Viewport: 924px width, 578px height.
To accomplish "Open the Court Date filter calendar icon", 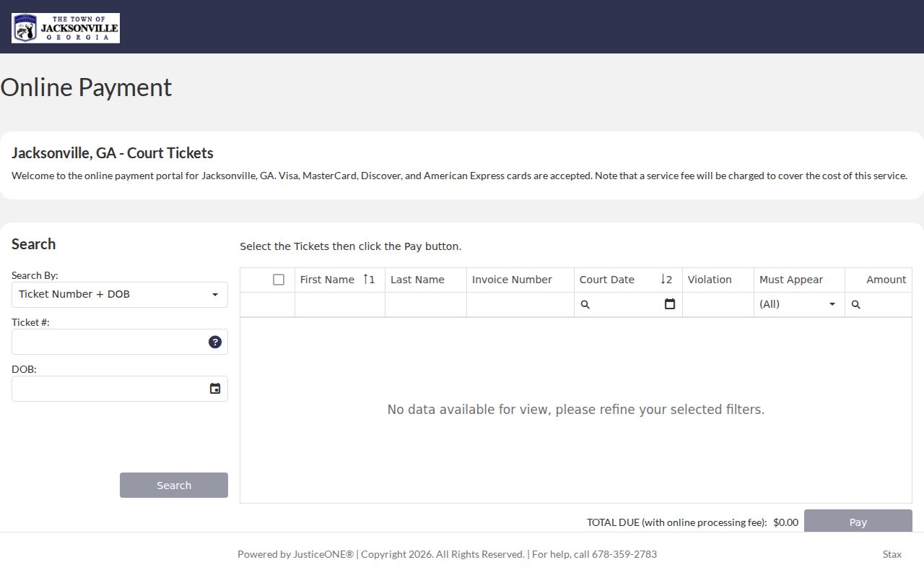I will 670,304.
